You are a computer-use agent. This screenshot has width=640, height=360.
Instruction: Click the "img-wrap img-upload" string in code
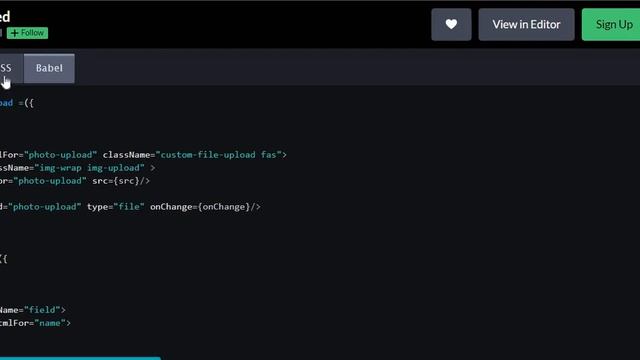pos(89,168)
